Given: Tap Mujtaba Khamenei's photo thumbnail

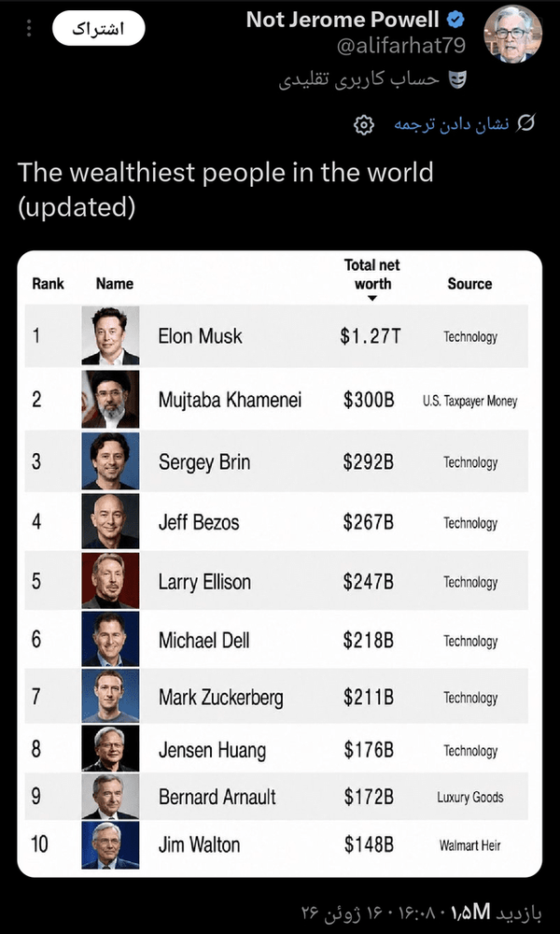Looking at the screenshot, I should click(111, 399).
